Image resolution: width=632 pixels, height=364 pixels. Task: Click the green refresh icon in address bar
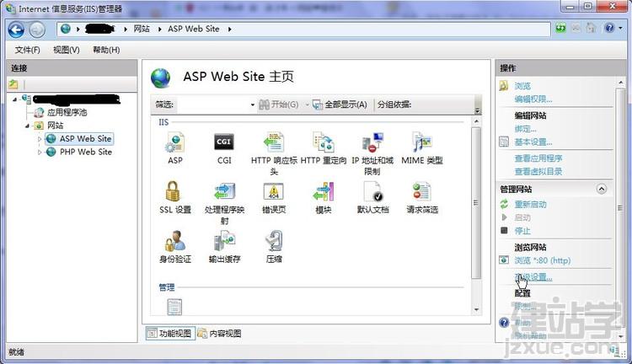[560, 28]
